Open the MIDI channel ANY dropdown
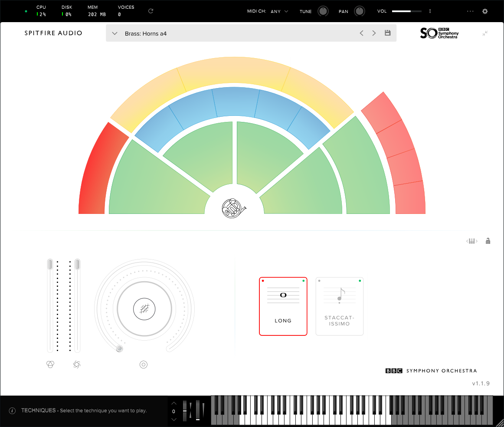Image resolution: width=504 pixels, height=427 pixels. point(279,12)
